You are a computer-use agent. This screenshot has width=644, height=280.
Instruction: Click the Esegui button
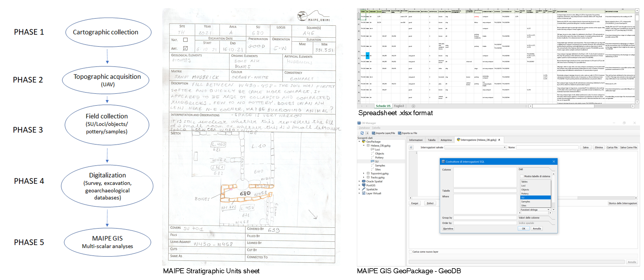414,203
